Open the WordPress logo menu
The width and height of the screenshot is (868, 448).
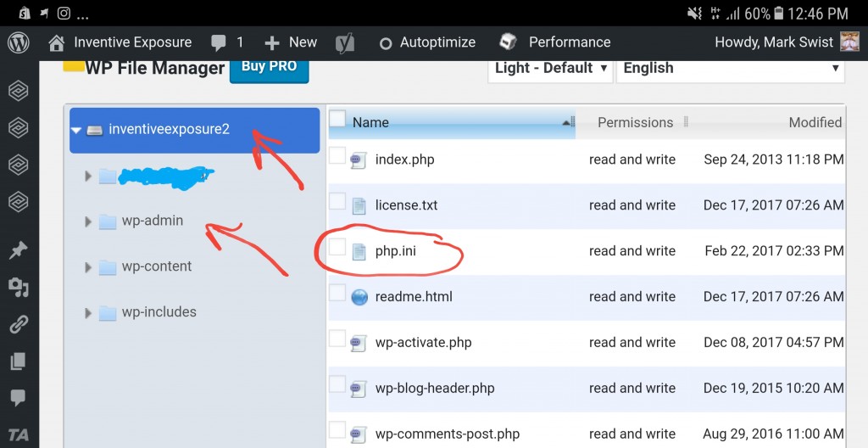[19, 42]
